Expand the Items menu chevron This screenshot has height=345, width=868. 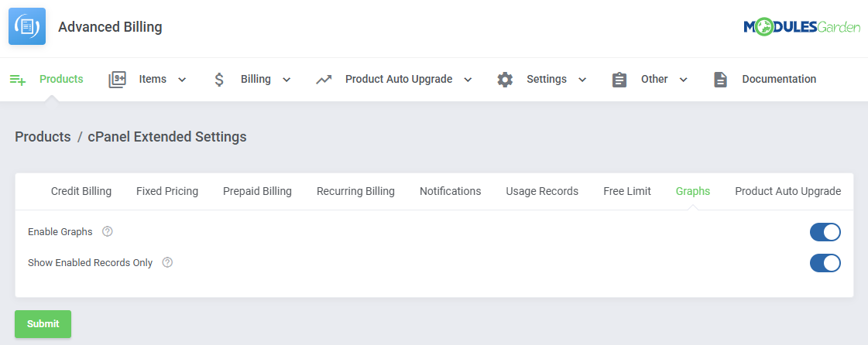pyautogui.click(x=182, y=80)
